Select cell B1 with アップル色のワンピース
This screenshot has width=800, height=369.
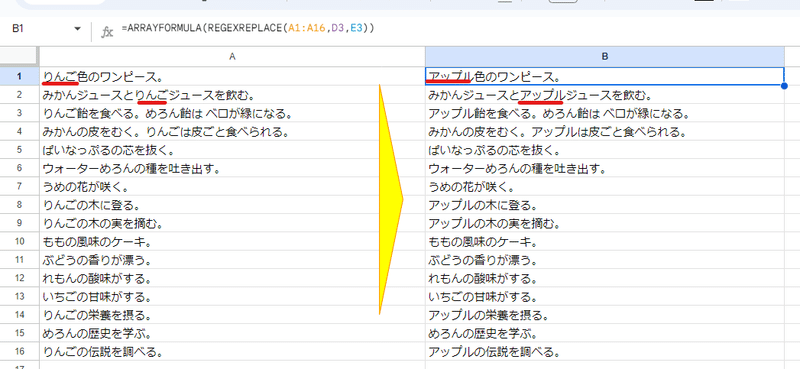[x=605, y=77]
